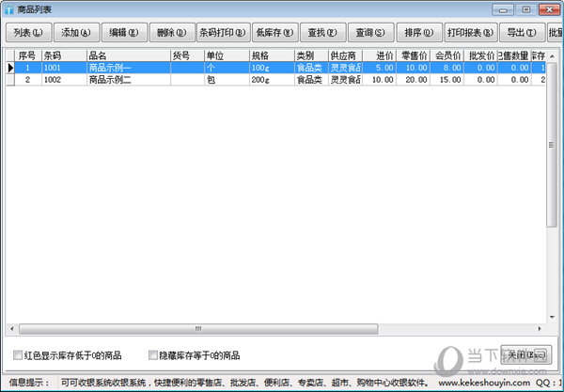
Task: Click www.kekeshouyin.com in status bar
Action: pyautogui.click(x=484, y=383)
